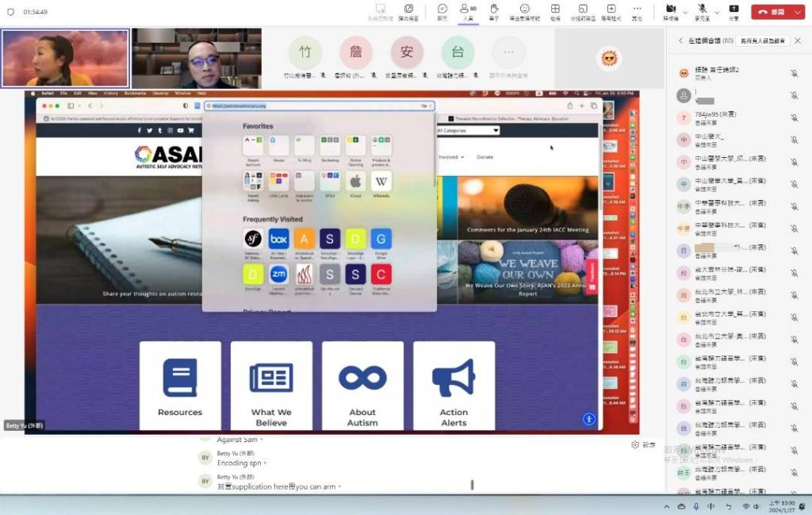Open the View grid layout icon

[x=555, y=11]
